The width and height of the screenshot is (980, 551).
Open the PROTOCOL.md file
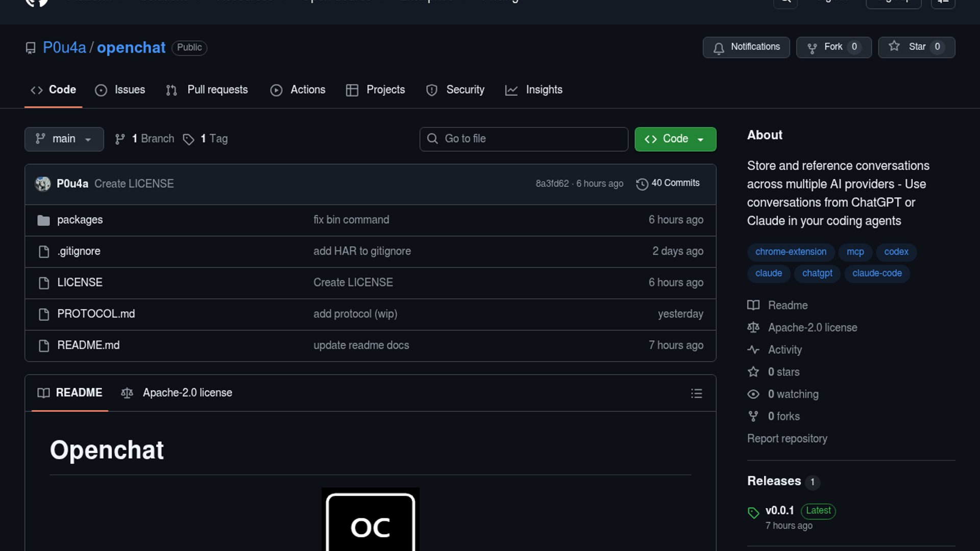point(96,314)
